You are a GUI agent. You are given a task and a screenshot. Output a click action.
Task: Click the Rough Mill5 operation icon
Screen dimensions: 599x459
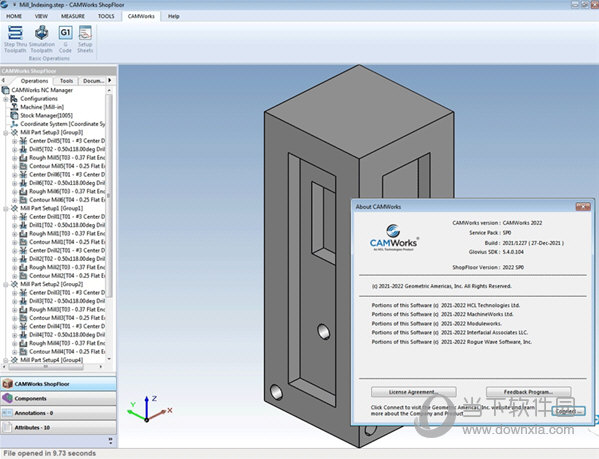pyautogui.click(x=23, y=157)
